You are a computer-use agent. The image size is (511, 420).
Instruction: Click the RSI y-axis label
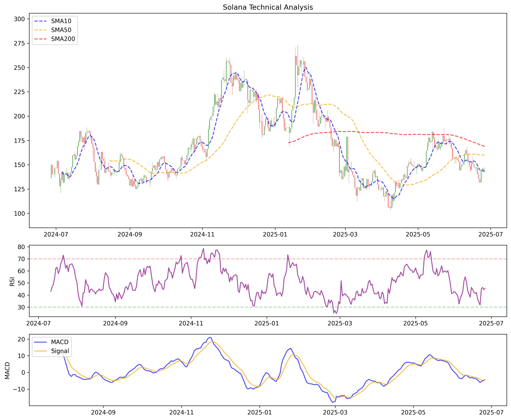(12, 282)
